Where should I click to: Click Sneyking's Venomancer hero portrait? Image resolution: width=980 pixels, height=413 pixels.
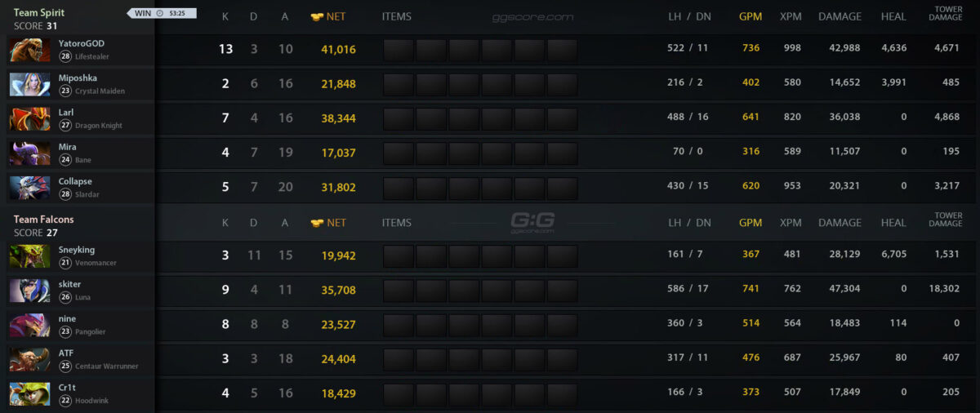30,255
